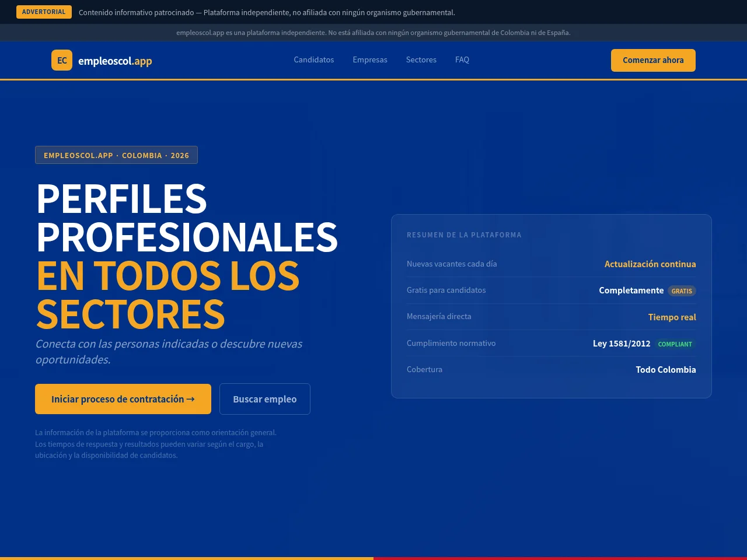Click the disclaimer about tiempos de respuesta
747x560 pixels.
tap(156, 444)
